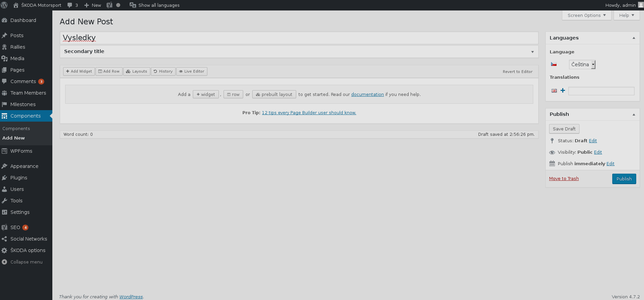
Task: Open the SEO menu item
Action: click(26, 227)
